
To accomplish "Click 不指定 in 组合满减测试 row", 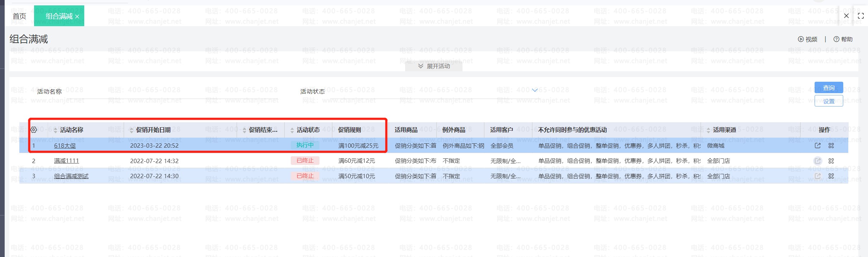I will (x=451, y=176).
